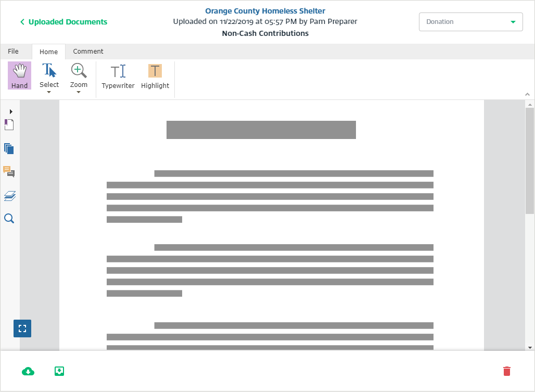Click the Non-Cash Contributions document title
Screen dimensions: 535x392
click(x=265, y=33)
